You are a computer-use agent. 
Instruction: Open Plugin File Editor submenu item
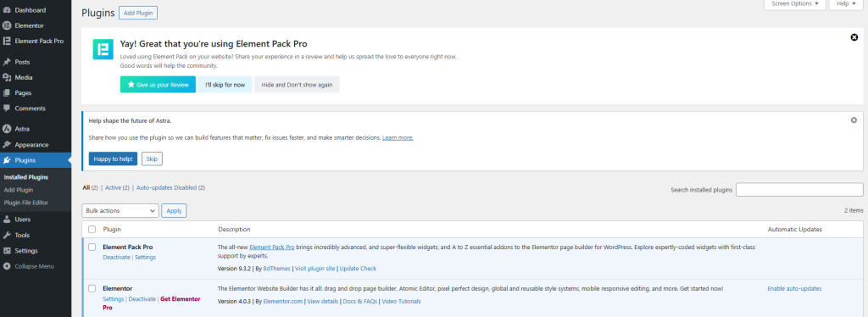click(26, 203)
